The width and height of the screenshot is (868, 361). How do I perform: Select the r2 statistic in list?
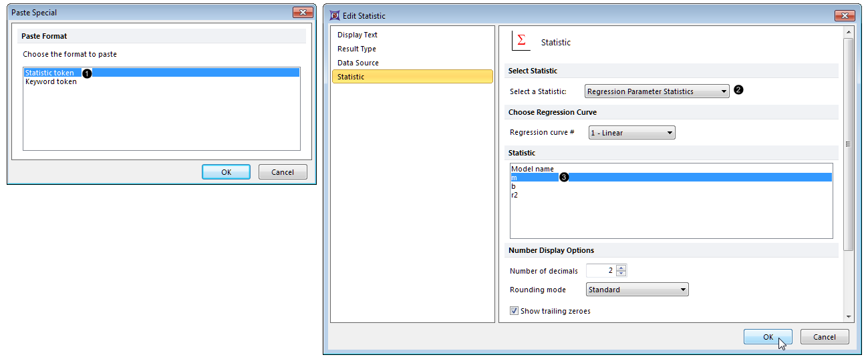coord(515,195)
